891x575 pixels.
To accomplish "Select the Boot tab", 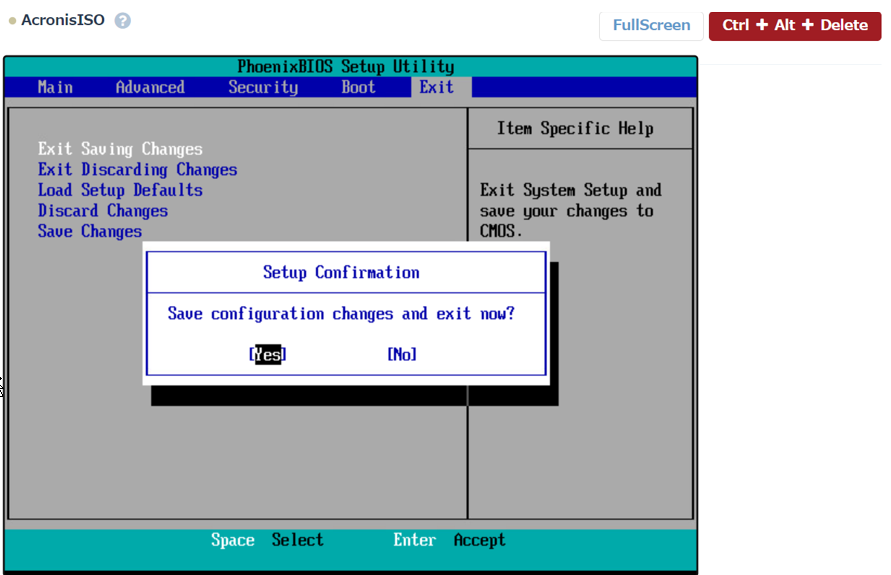I will (358, 88).
